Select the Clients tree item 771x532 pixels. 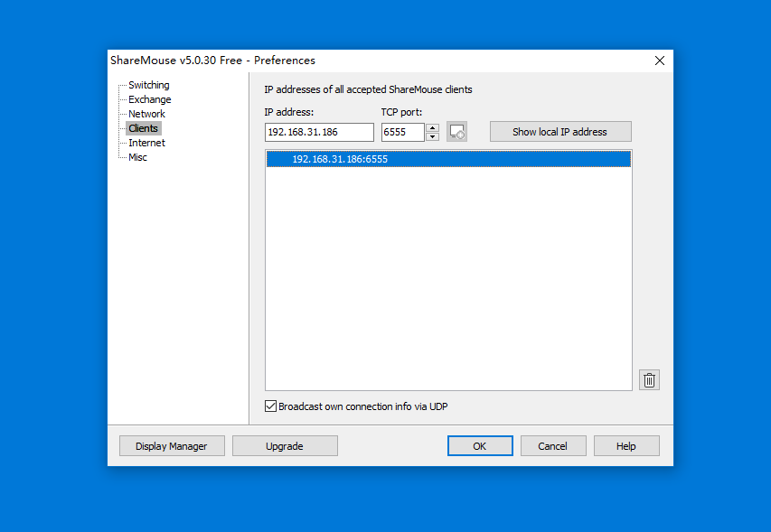(143, 128)
